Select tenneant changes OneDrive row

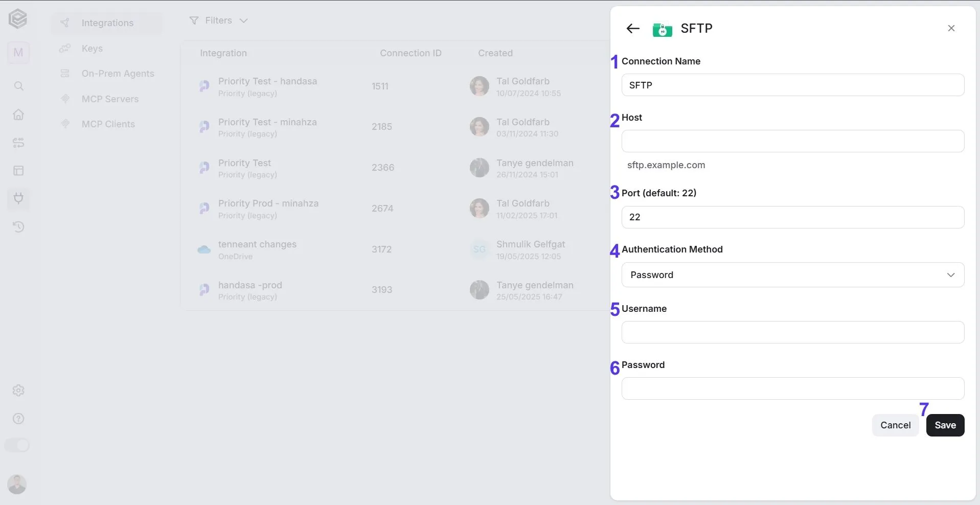point(395,249)
